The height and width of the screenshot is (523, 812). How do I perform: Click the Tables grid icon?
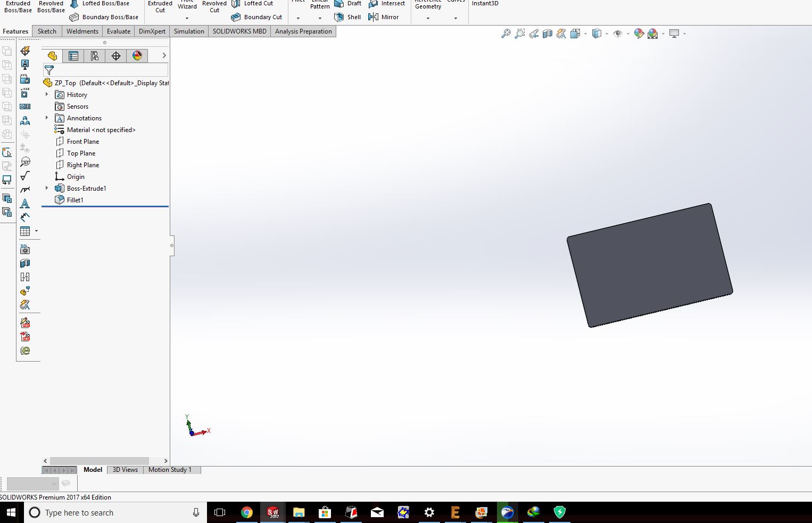(x=25, y=231)
